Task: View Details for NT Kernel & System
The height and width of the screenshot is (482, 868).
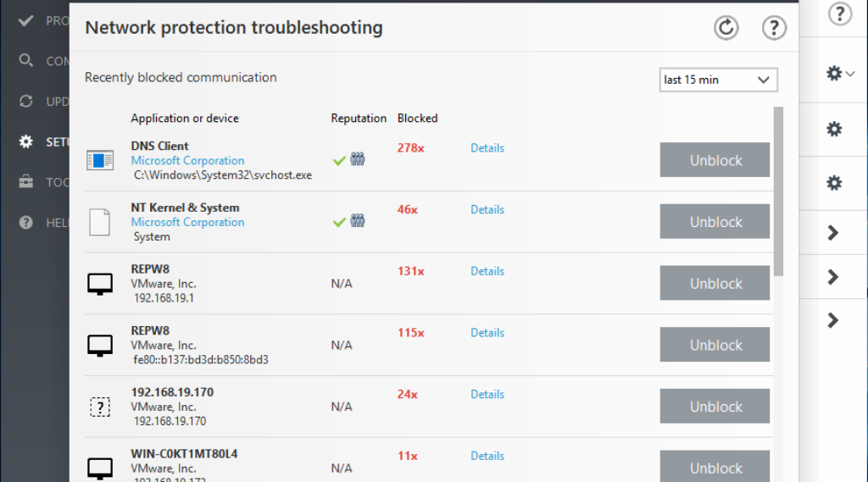Action: 487,209
